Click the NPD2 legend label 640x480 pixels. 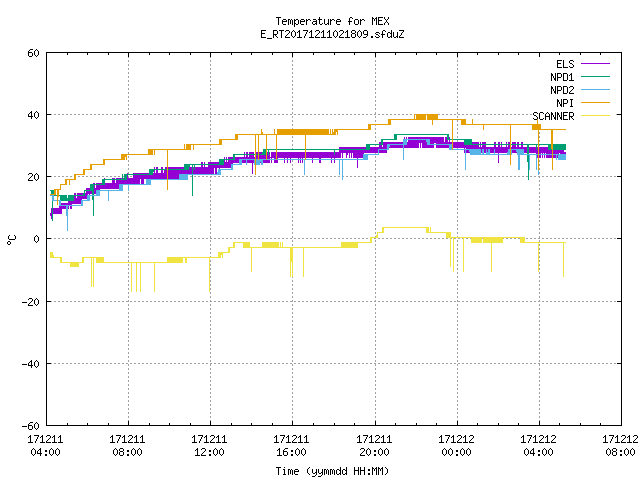click(562, 90)
